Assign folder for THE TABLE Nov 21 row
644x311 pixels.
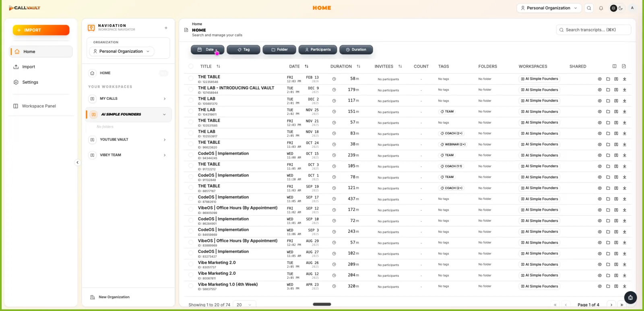tap(608, 122)
